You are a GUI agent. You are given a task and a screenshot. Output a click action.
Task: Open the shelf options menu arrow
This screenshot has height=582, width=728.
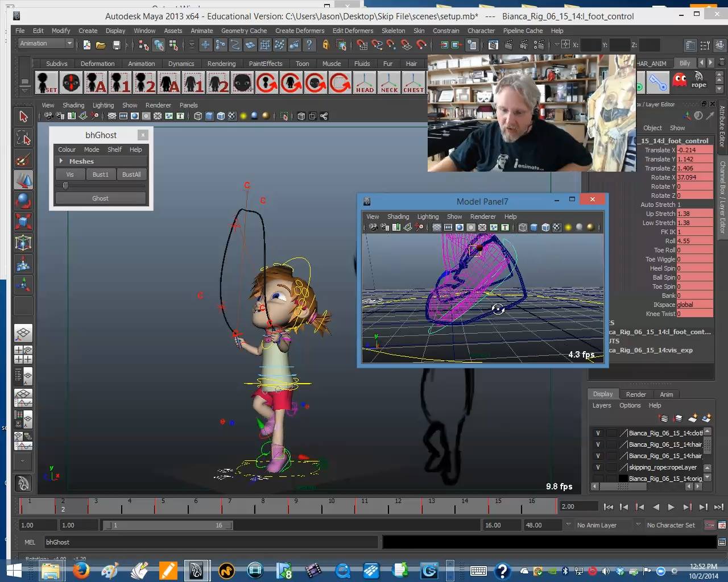24,91
